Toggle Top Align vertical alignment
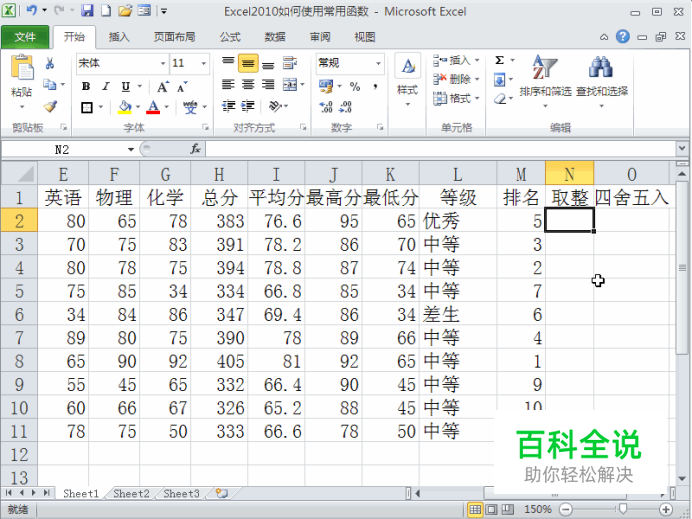The width and height of the screenshot is (692, 519). click(228, 62)
